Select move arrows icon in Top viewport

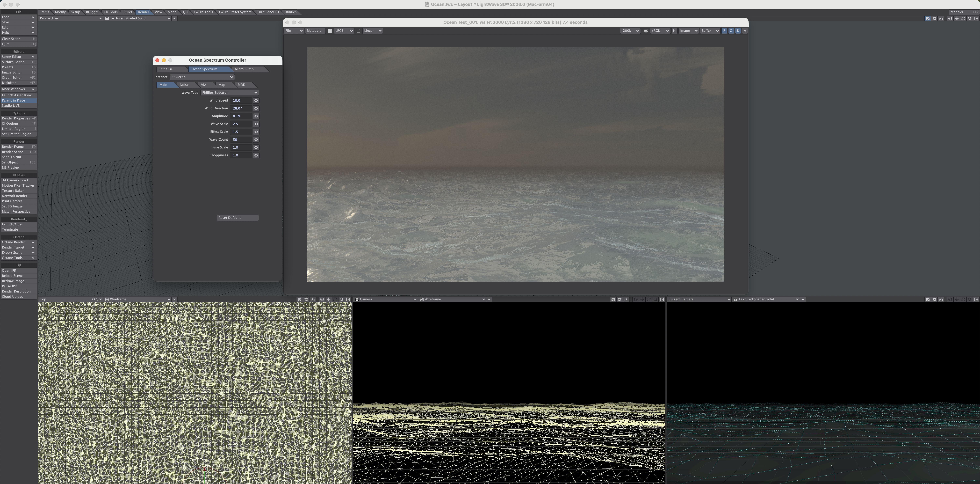[328, 300]
